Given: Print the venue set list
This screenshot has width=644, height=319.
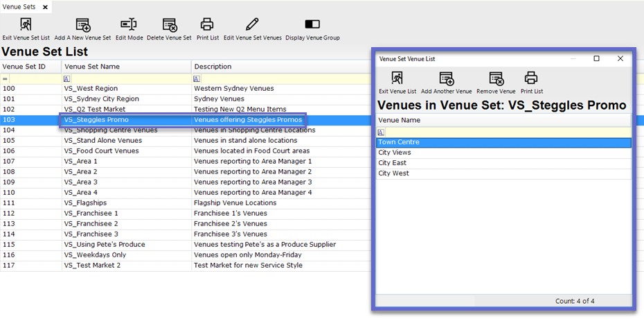Looking at the screenshot, I should pyautogui.click(x=207, y=26).
